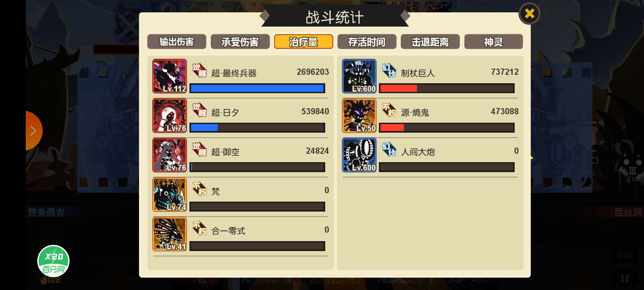Image resolution: width=644 pixels, height=290 pixels.
Task: Switch to the 承受伤害 tab
Action: click(240, 42)
